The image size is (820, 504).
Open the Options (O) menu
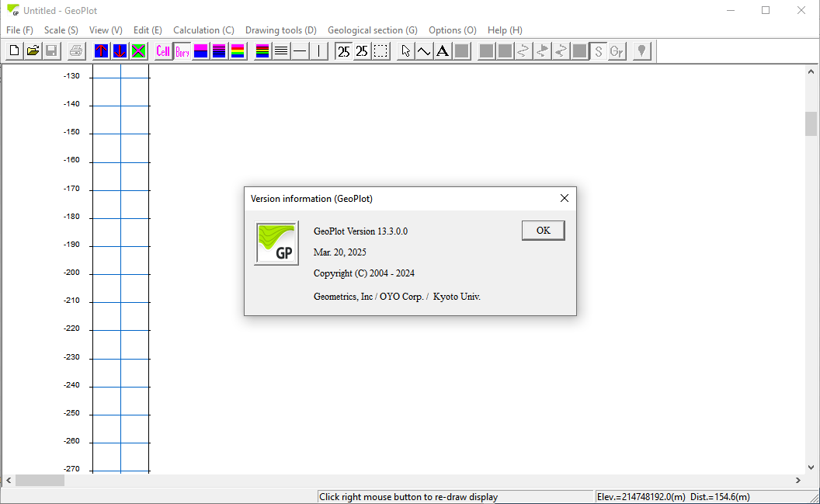pyautogui.click(x=453, y=30)
